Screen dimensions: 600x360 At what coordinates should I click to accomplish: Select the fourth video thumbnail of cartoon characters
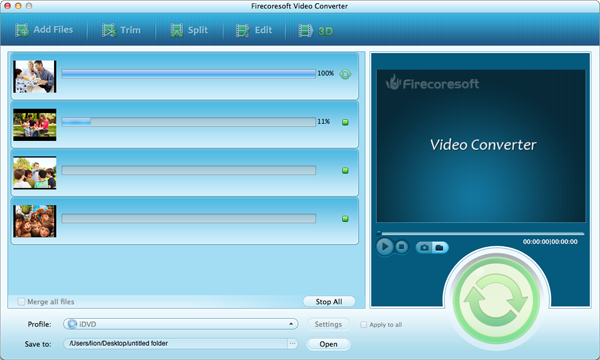(x=35, y=221)
